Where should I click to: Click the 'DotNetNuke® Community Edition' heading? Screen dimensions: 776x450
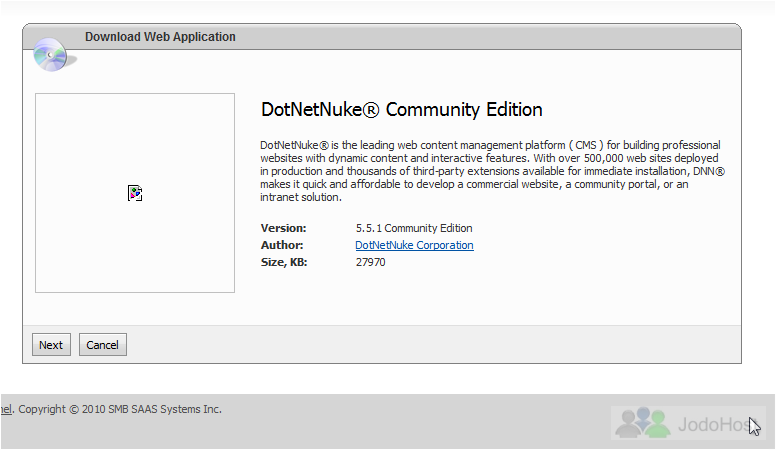point(401,109)
